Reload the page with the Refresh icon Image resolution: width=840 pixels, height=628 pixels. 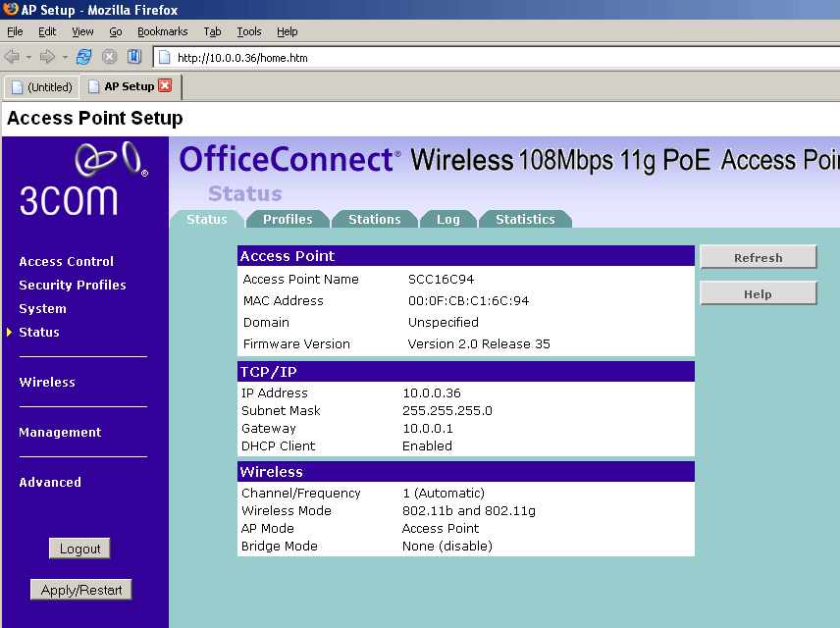[x=84, y=56]
